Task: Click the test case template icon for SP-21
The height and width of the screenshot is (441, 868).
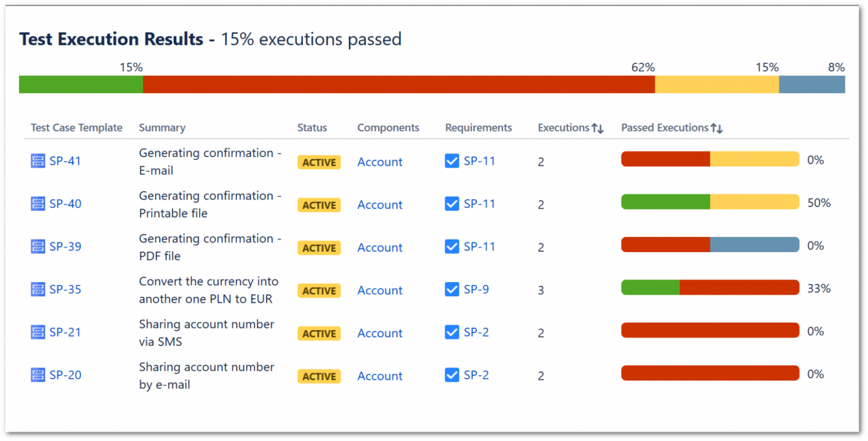Action: (37, 332)
